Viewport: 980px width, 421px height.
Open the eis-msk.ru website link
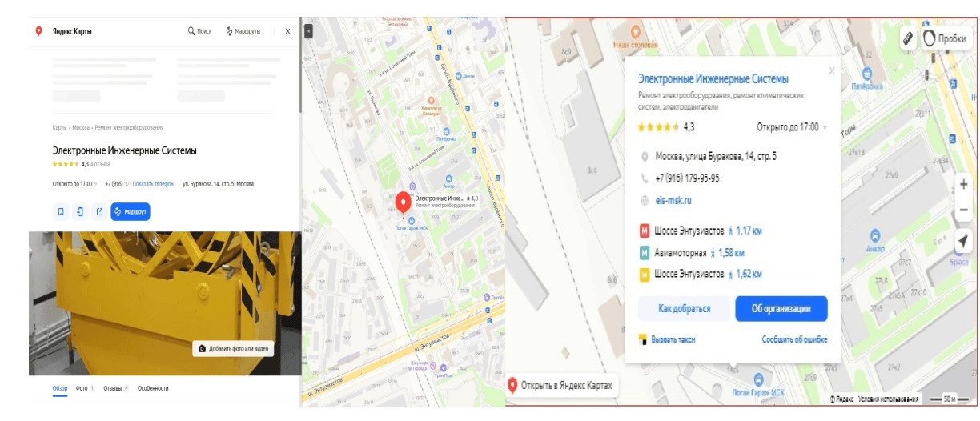[x=673, y=201]
